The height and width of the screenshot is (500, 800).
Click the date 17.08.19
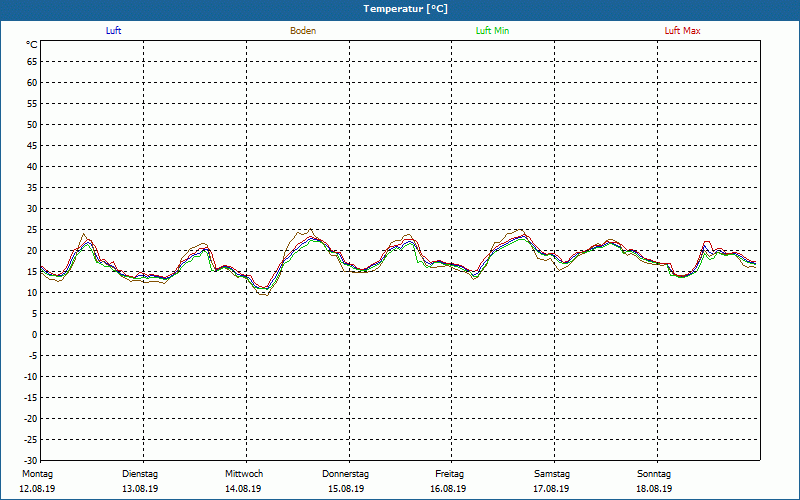tap(552, 489)
